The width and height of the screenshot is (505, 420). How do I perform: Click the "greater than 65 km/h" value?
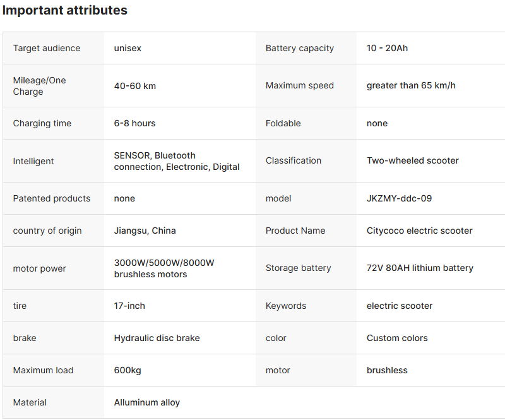[411, 85]
